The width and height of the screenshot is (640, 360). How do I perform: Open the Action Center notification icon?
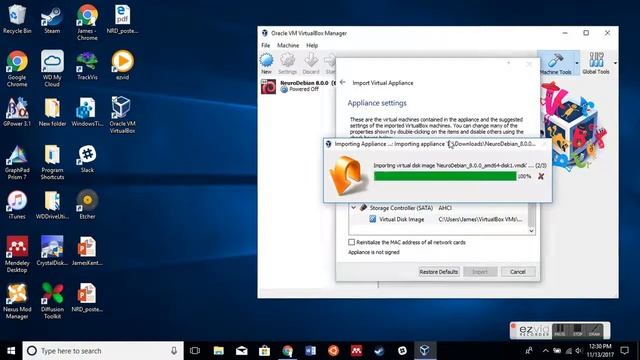point(624,350)
